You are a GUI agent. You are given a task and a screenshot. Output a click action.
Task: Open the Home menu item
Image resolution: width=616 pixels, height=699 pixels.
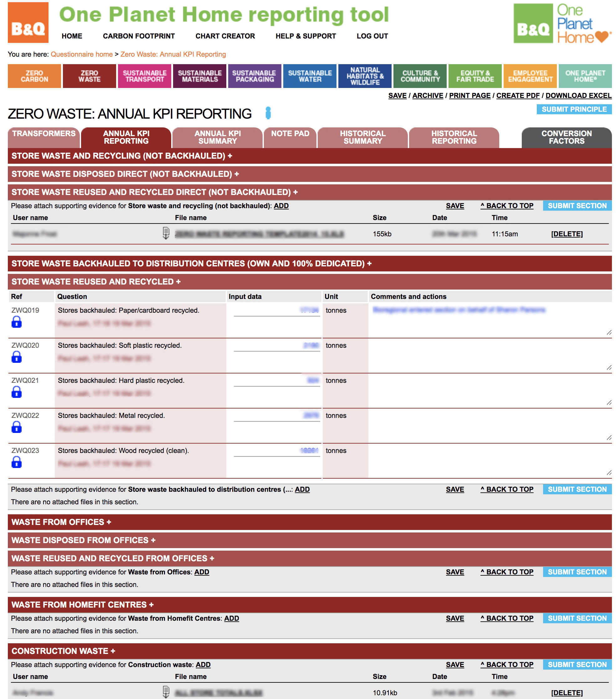tap(72, 36)
